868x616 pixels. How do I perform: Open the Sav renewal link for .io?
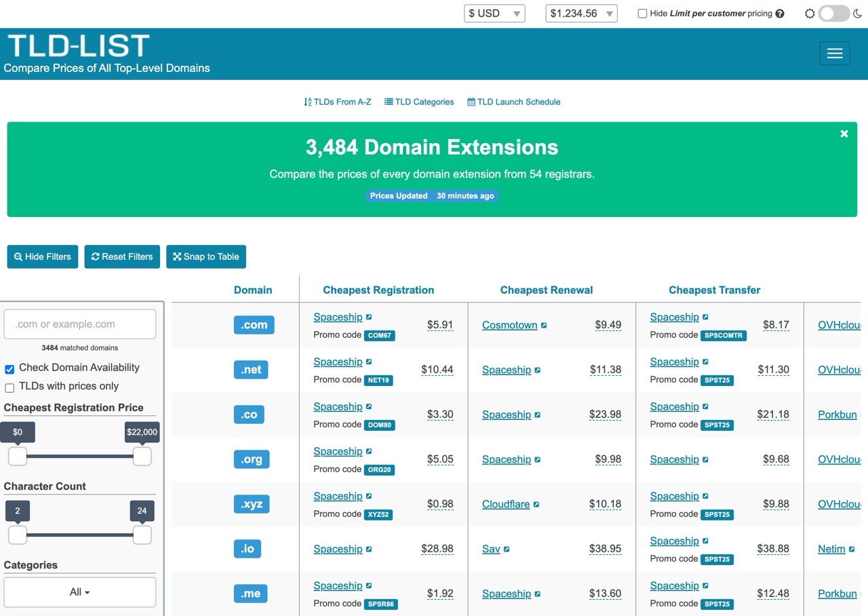point(491,549)
